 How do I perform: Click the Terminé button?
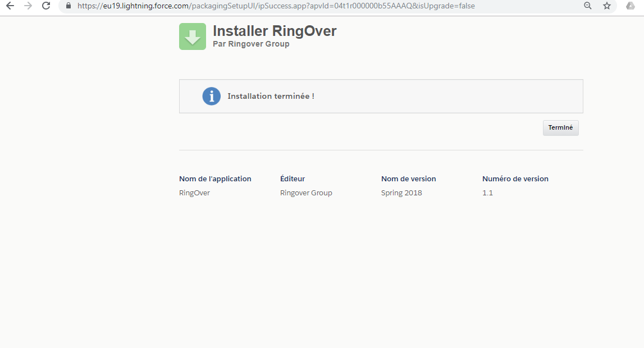[x=561, y=127]
